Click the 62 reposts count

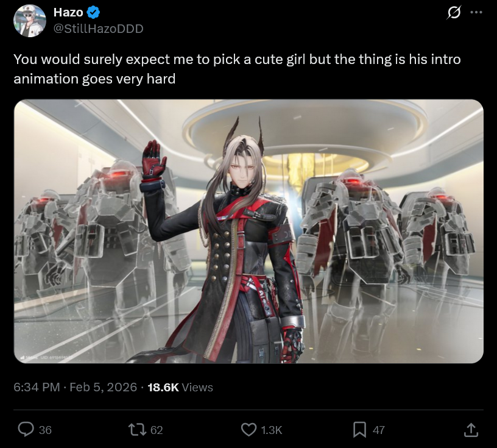point(157,430)
